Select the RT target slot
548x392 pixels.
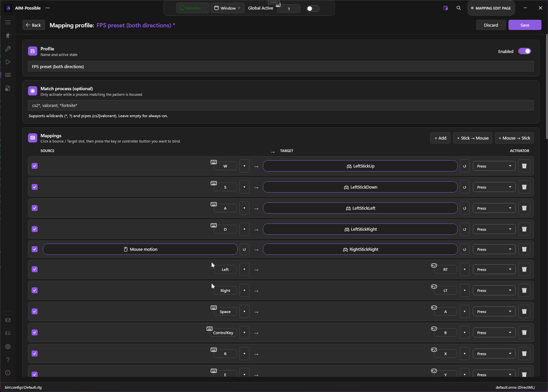[x=446, y=269]
